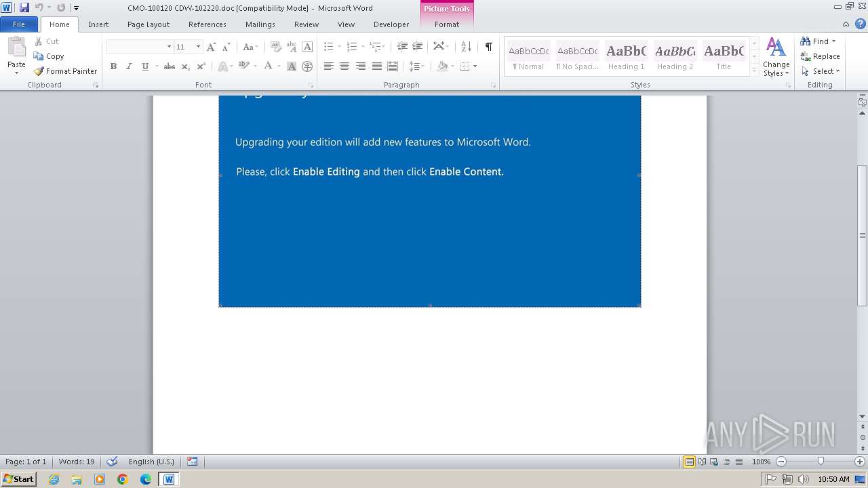Click the Paste icon
868x488 pixels.
click(16, 49)
